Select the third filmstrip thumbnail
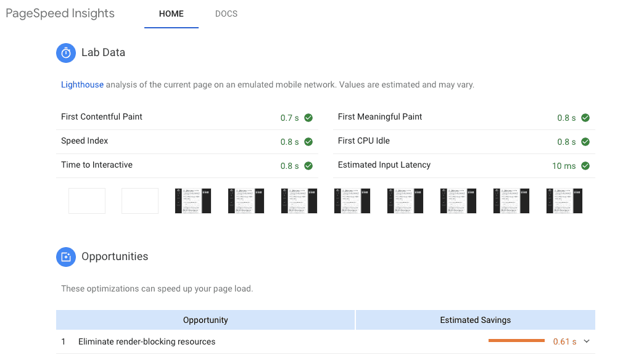The image size is (644, 363). point(193,201)
